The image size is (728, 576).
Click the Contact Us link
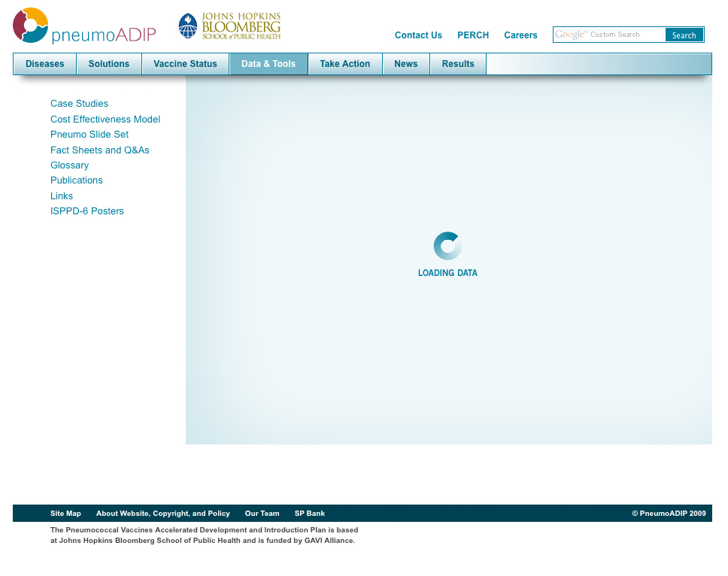tap(418, 35)
